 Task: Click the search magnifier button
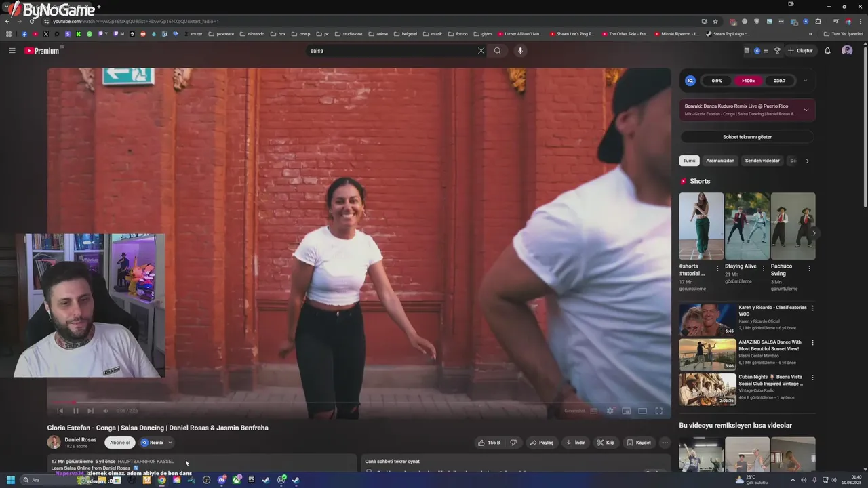(x=498, y=51)
